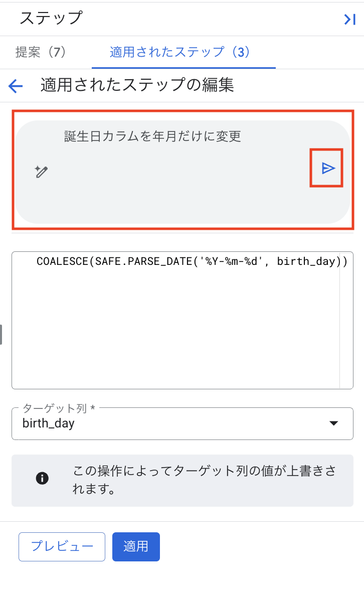Click the blue 適用 button
Viewport: 364px width, 591px height.
136,546
